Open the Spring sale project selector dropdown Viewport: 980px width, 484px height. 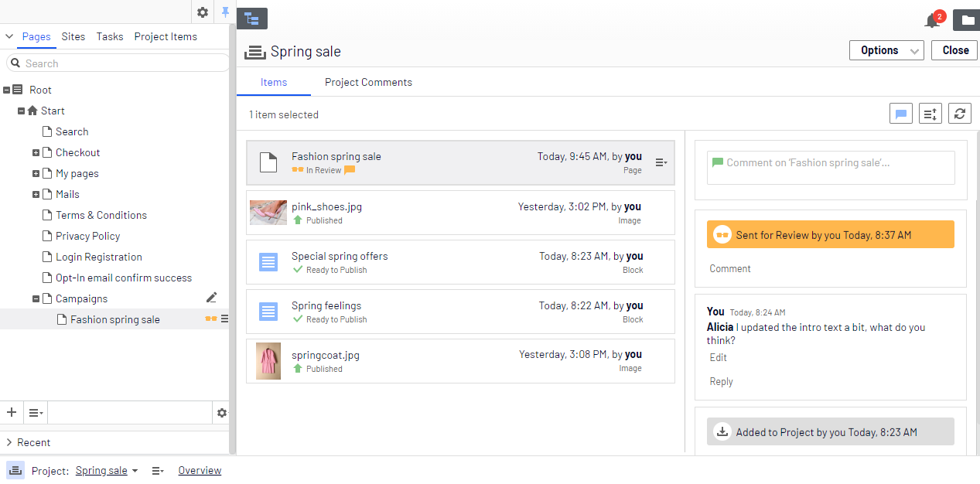107,470
